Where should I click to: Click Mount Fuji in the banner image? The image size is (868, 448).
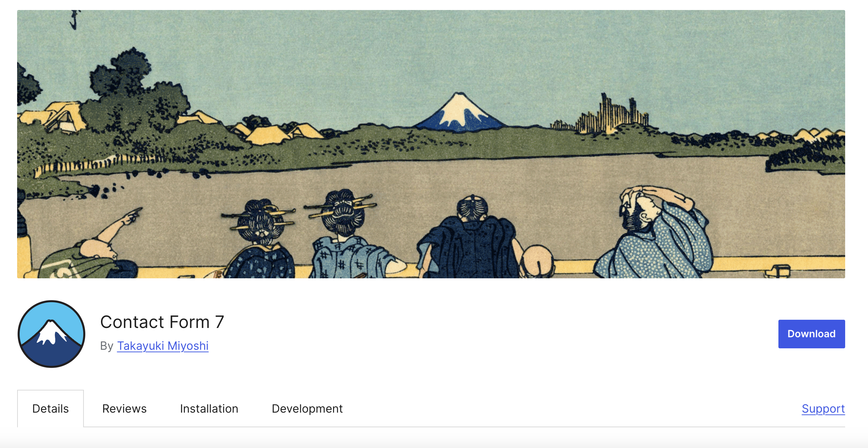(460, 112)
